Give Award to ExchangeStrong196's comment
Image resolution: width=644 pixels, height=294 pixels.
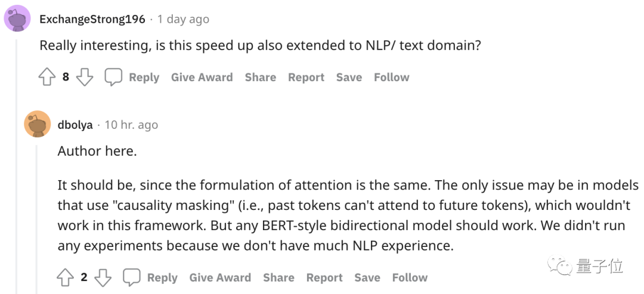(x=202, y=78)
